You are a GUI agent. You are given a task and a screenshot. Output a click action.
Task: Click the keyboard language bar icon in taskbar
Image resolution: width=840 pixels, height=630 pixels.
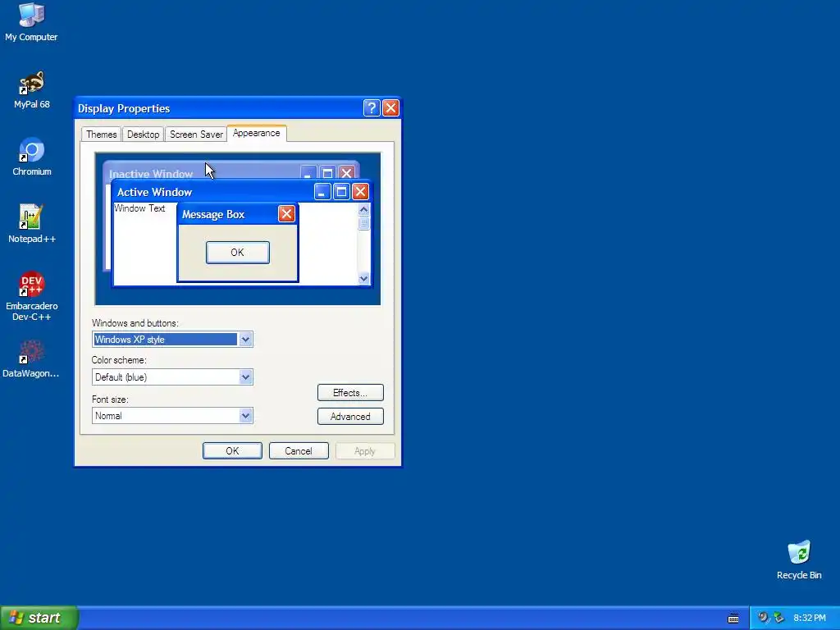733,619
